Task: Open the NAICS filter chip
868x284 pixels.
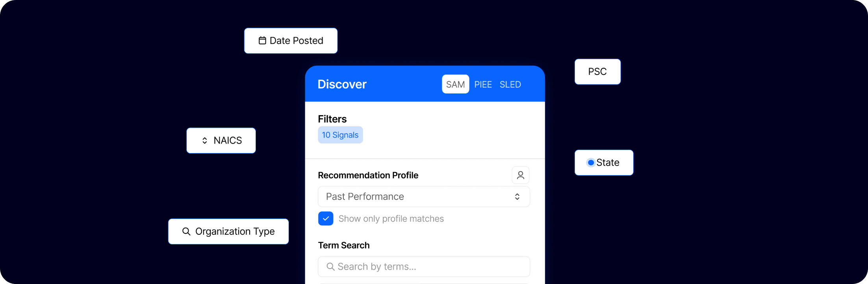Action: (221, 140)
